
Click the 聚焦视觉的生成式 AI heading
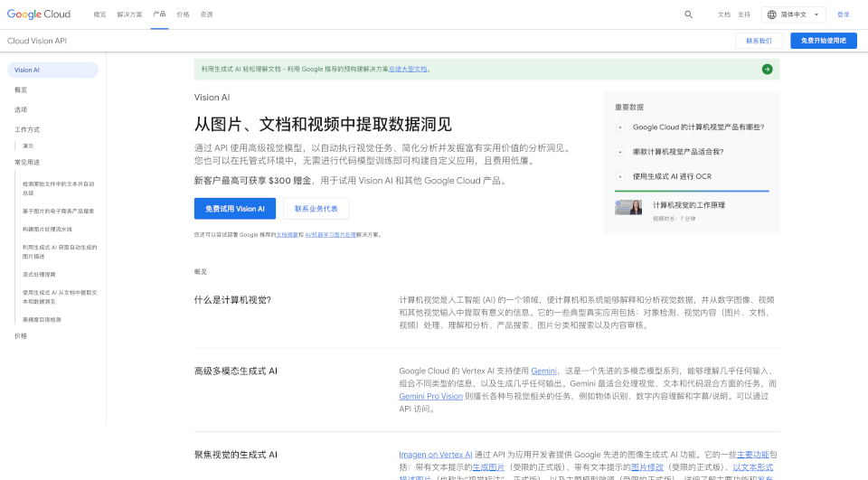(x=236, y=455)
